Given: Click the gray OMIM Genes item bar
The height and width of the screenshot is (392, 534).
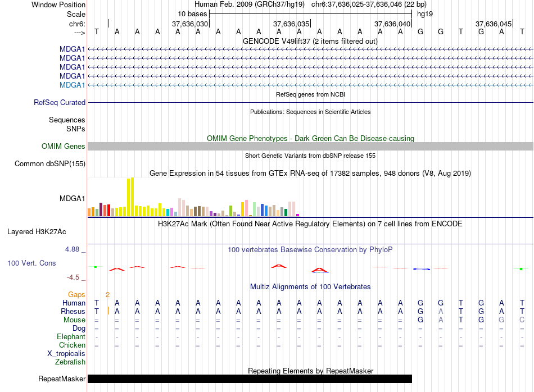Looking at the screenshot, I should 310,147.
